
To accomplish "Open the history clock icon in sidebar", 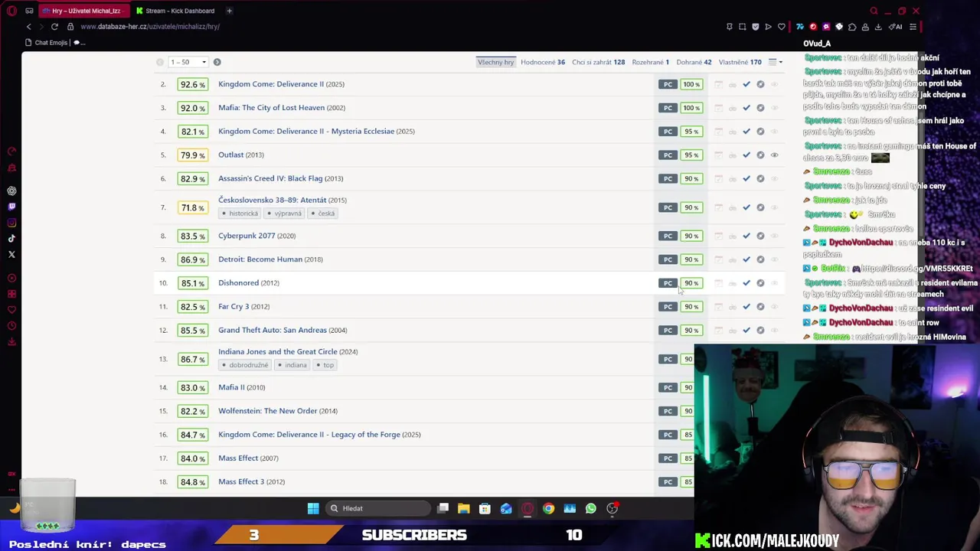I will 11,326.
